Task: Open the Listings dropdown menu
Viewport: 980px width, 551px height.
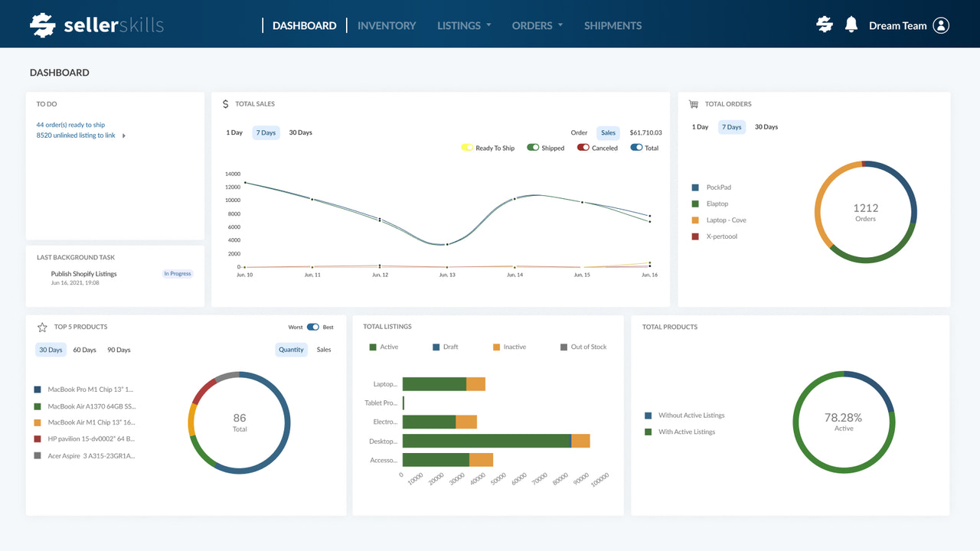Action: click(463, 25)
